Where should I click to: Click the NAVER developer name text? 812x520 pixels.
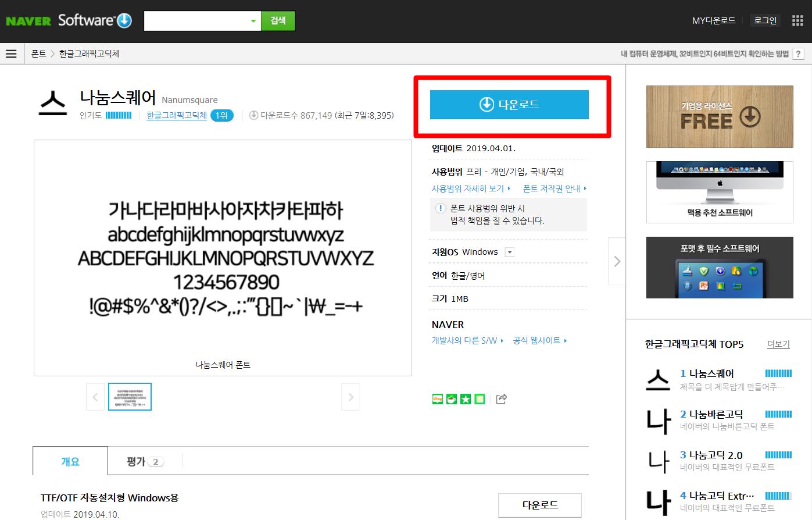coord(448,324)
